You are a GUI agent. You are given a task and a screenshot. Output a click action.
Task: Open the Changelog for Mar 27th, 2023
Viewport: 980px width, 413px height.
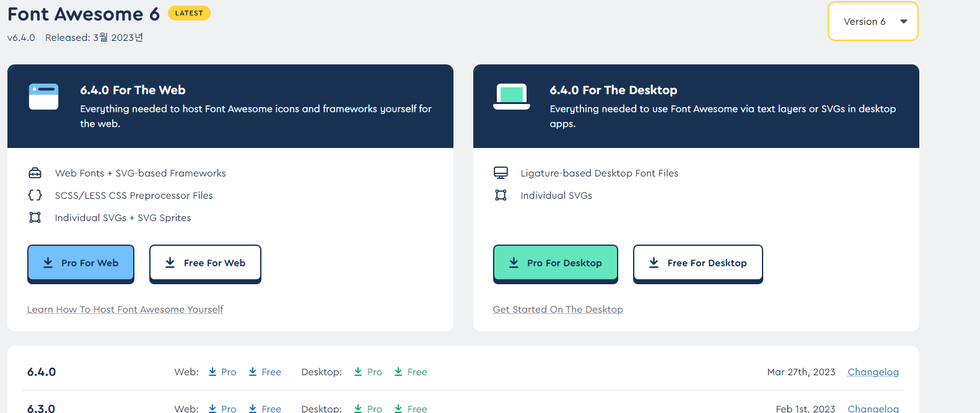pos(873,372)
